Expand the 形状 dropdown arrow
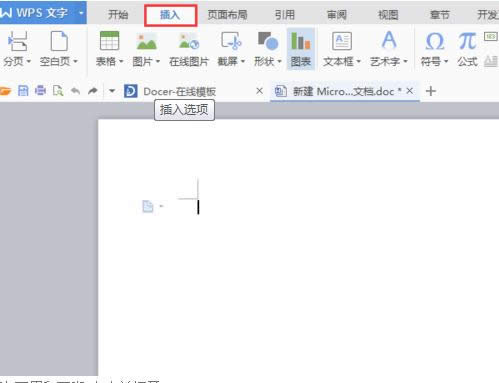This screenshot has height=383, width=499. [x=279, y=61]
